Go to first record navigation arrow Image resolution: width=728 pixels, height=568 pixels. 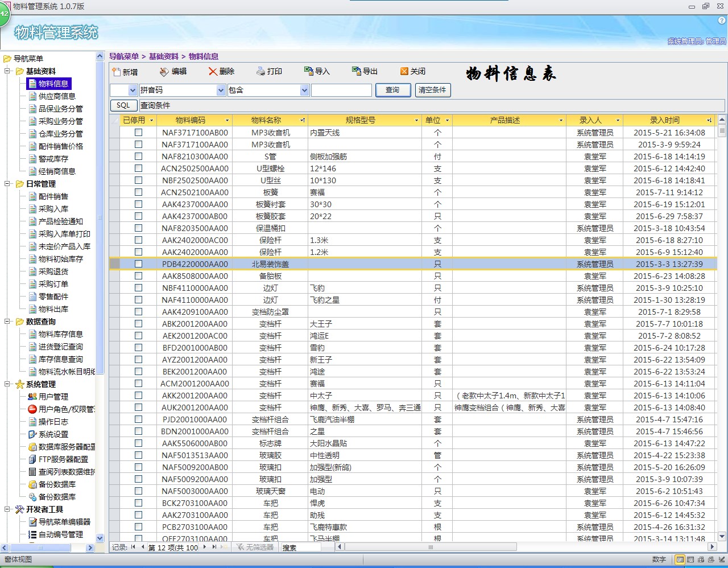click(133, 547)
